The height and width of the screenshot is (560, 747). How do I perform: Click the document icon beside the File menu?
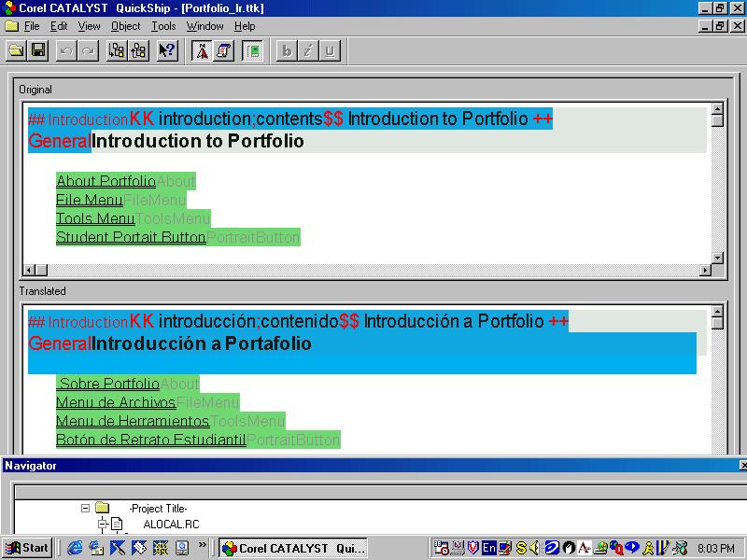(x=11, y=26)
